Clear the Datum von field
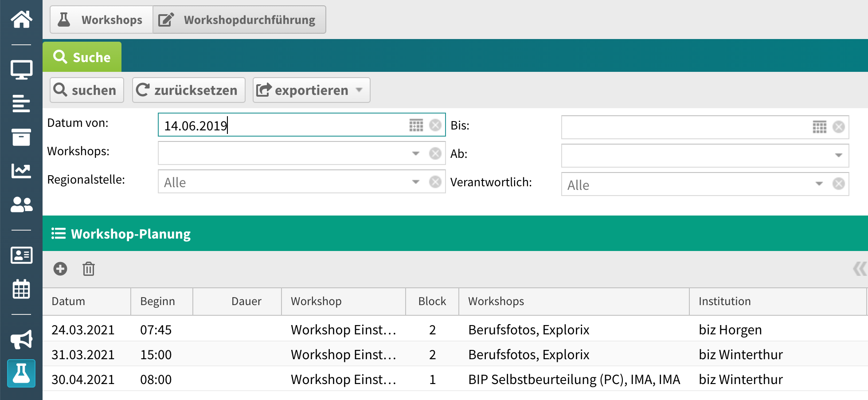 435,125
